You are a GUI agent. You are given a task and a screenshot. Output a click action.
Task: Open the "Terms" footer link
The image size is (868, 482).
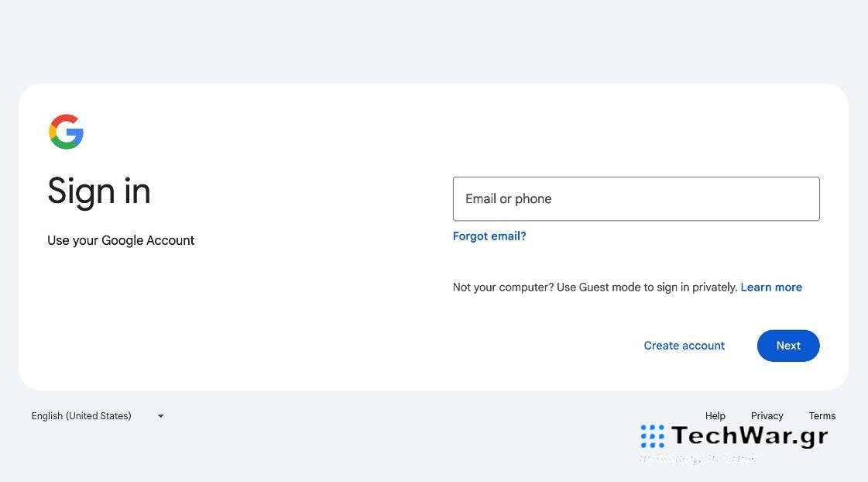[x=822, y=416]
